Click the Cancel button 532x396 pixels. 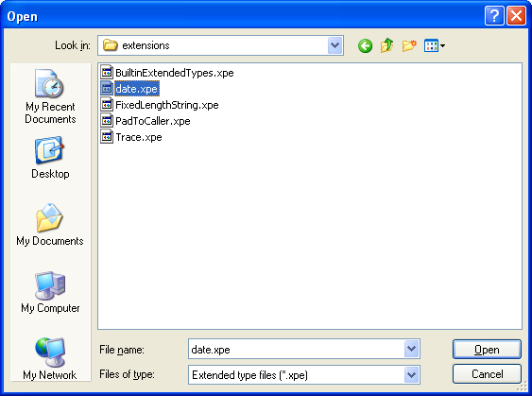487,374
